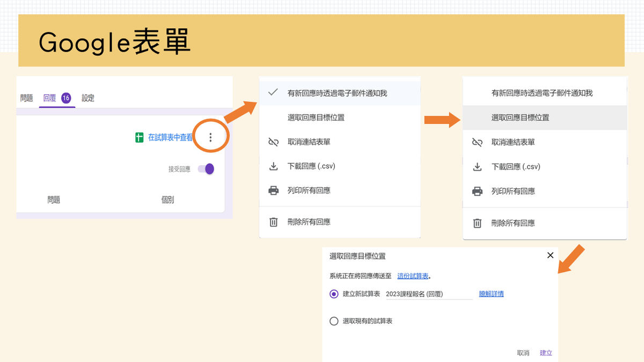Select the 選取現有的試算表 radio button
Image resolution: width=644 pixels, height=362 pixels.
tap(334, 321)
